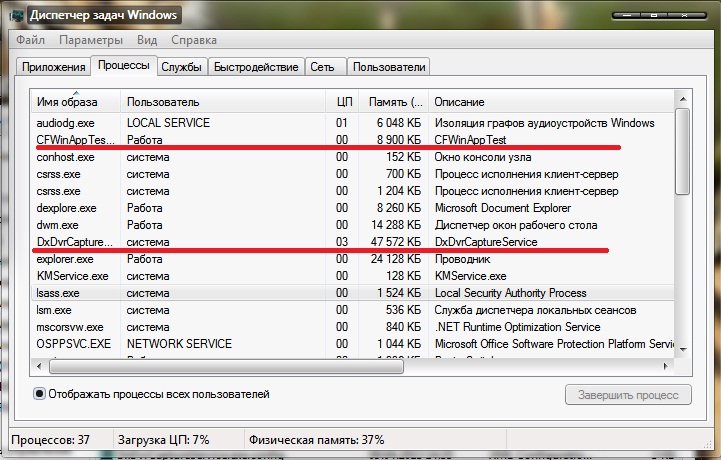Select the lsass.exe process
Image resolution: width=721 pixels, height=460 pixels.
(x=352, y=293)
